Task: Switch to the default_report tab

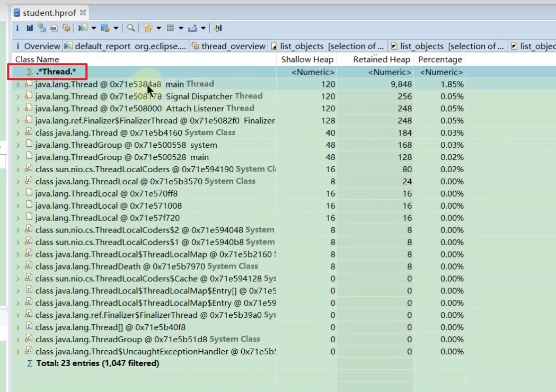Action: 127,46
